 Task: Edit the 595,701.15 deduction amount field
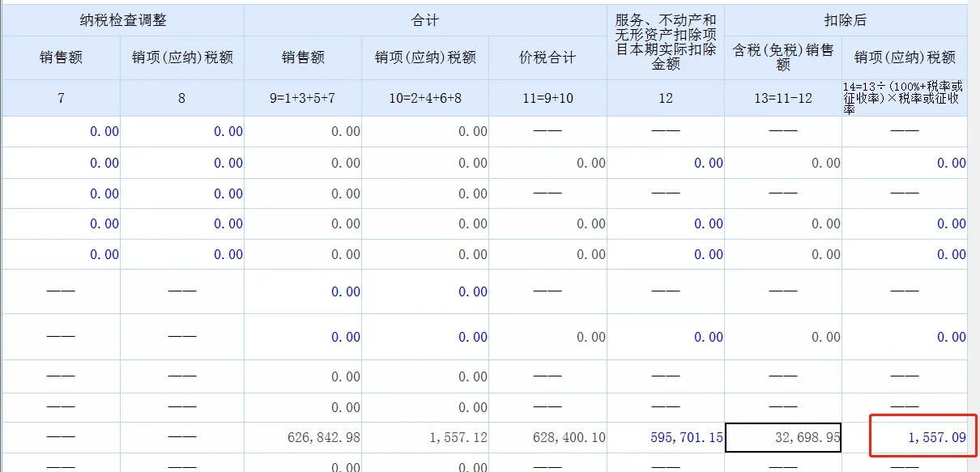[666, 437]
